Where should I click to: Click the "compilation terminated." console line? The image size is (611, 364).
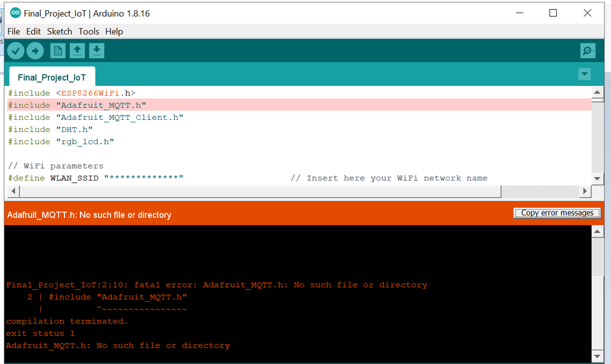pyautogui.click(x=67, y=321)
